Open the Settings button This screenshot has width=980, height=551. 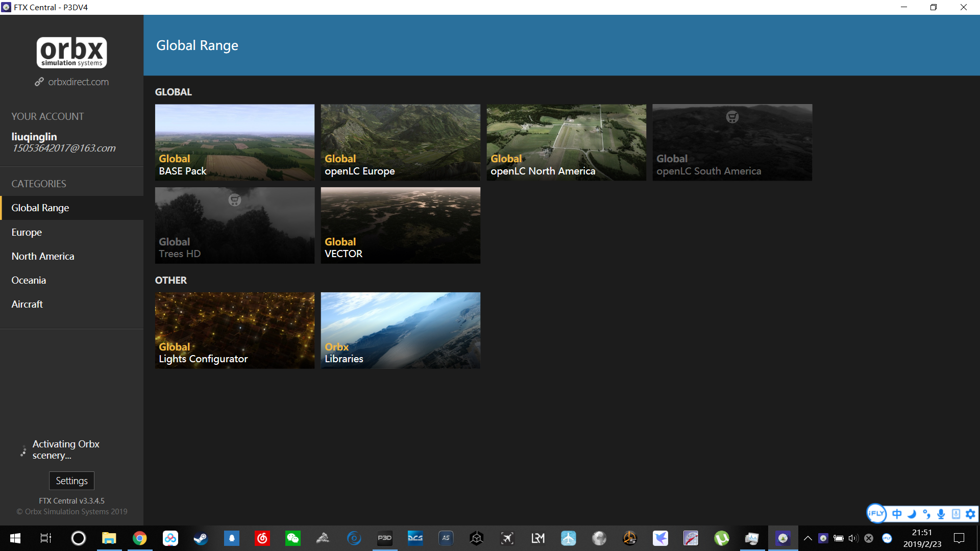71,481
